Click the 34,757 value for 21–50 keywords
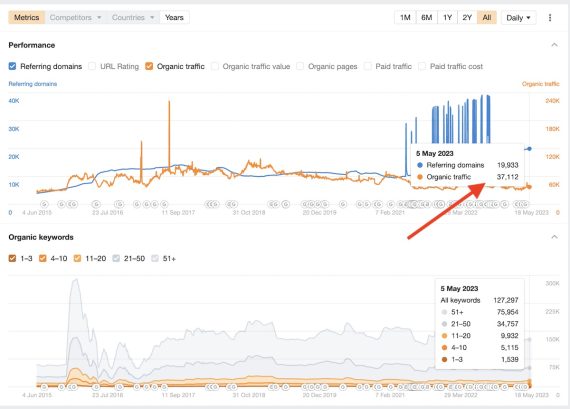 coord(507,324)
